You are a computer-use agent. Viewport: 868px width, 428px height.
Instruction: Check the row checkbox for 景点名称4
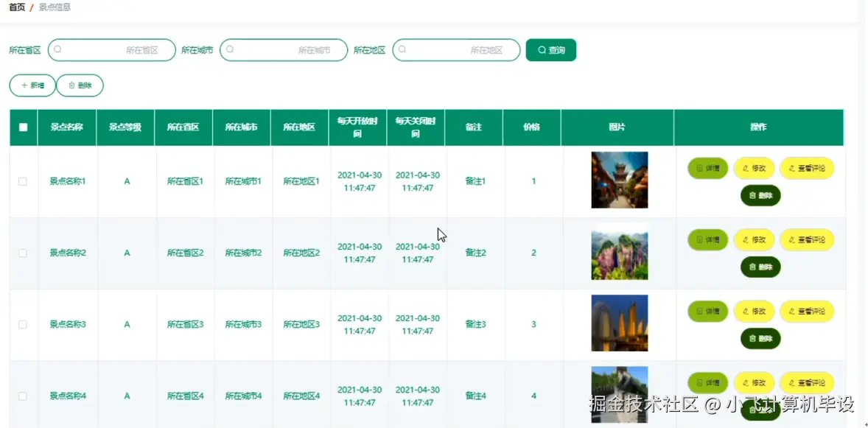pyautogui.click(x=23, y=396)
